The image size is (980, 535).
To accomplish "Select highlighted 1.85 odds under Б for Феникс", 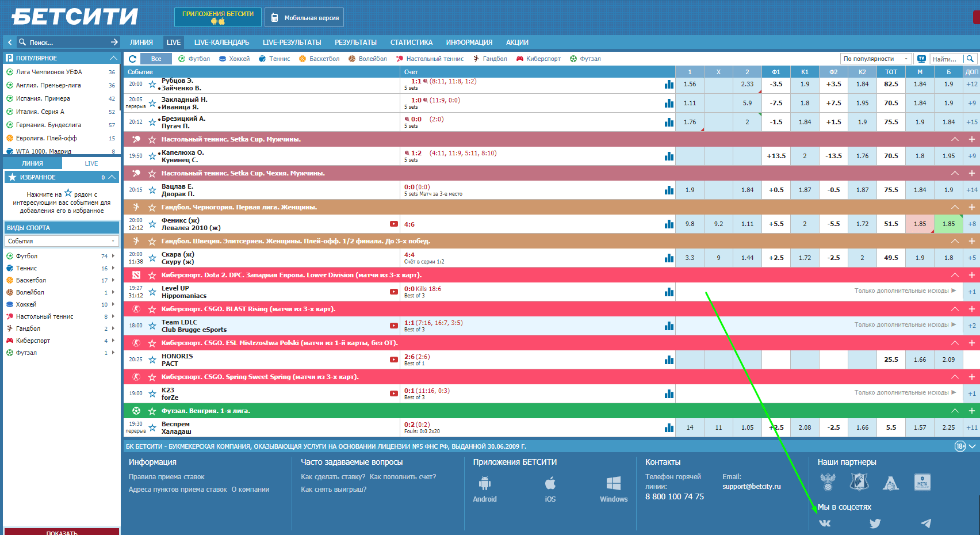I will coord(948,224).
